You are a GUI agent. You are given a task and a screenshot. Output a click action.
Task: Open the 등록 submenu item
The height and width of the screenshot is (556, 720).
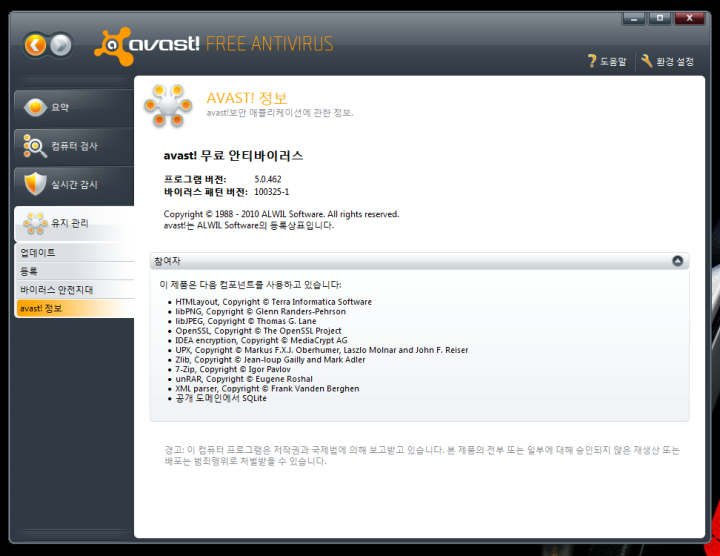[75, 271]
